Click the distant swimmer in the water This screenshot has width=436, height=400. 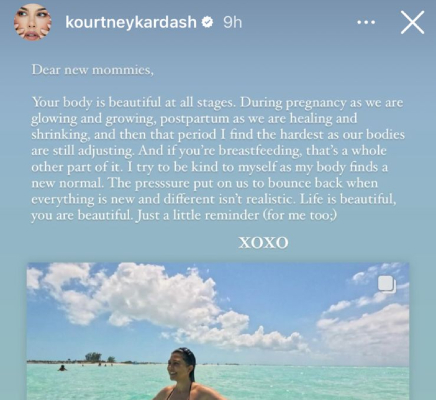(62, 368)
